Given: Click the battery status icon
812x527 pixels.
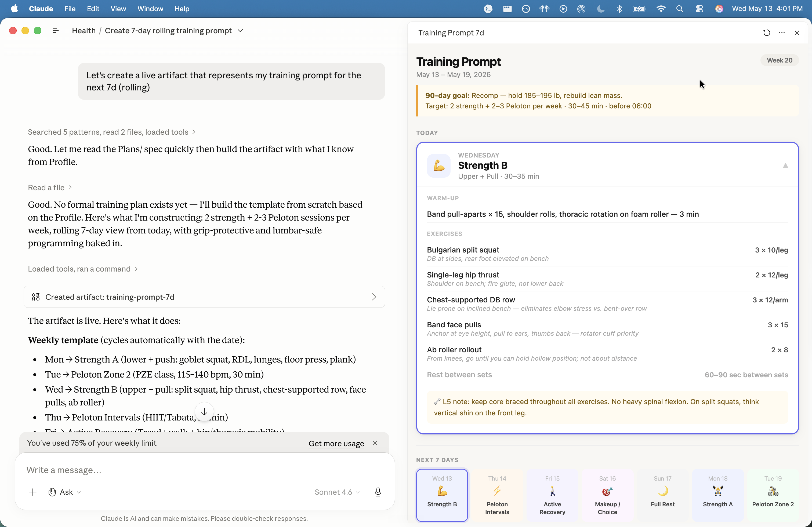Looking at the screenshot, I should 639,9.
